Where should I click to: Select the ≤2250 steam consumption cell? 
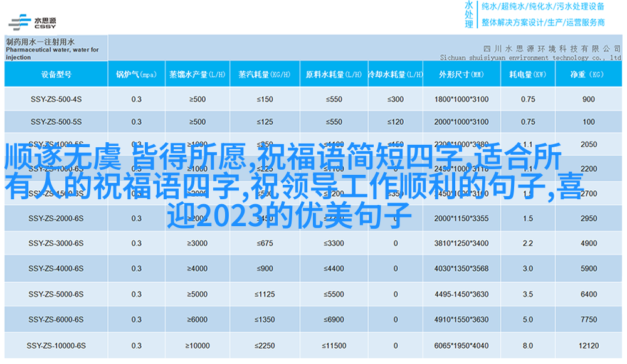pyautogui.click(x=264, y=345)
